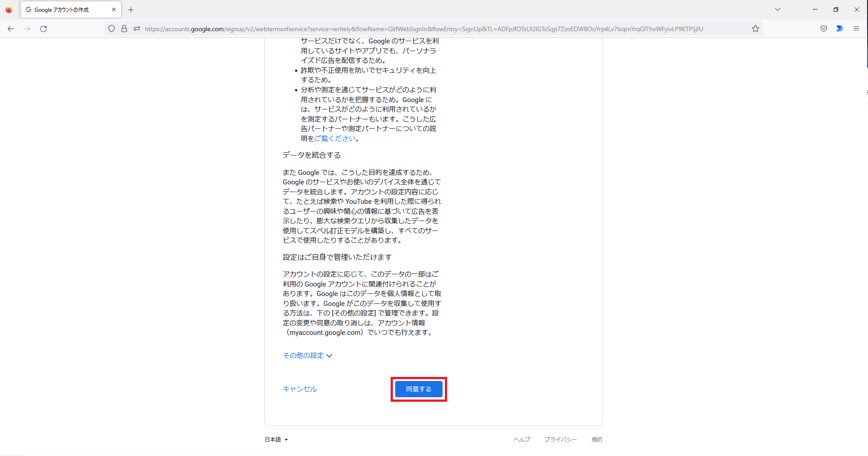
Task: Open tracking protection shield icon
Action: click(x=112, y=29)
